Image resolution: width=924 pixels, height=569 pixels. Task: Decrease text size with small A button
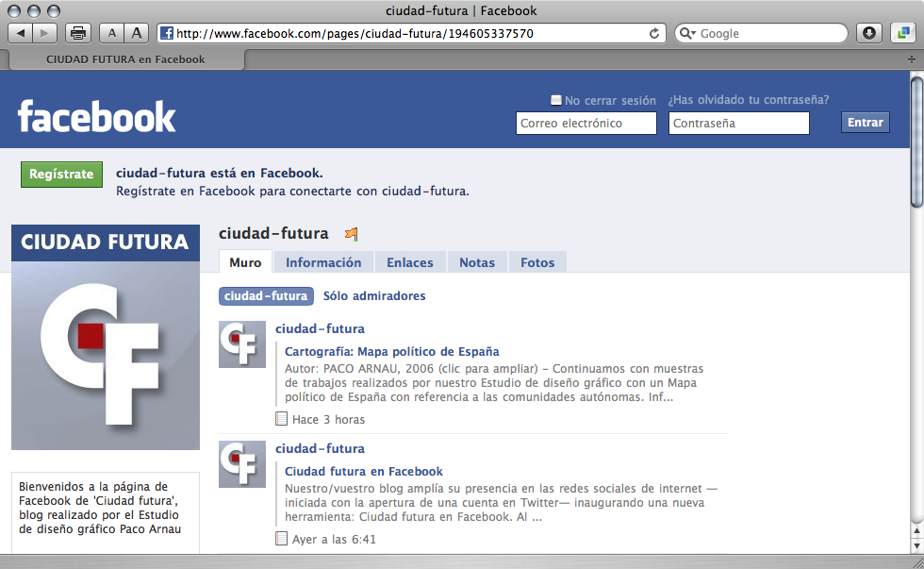[112, 33]
